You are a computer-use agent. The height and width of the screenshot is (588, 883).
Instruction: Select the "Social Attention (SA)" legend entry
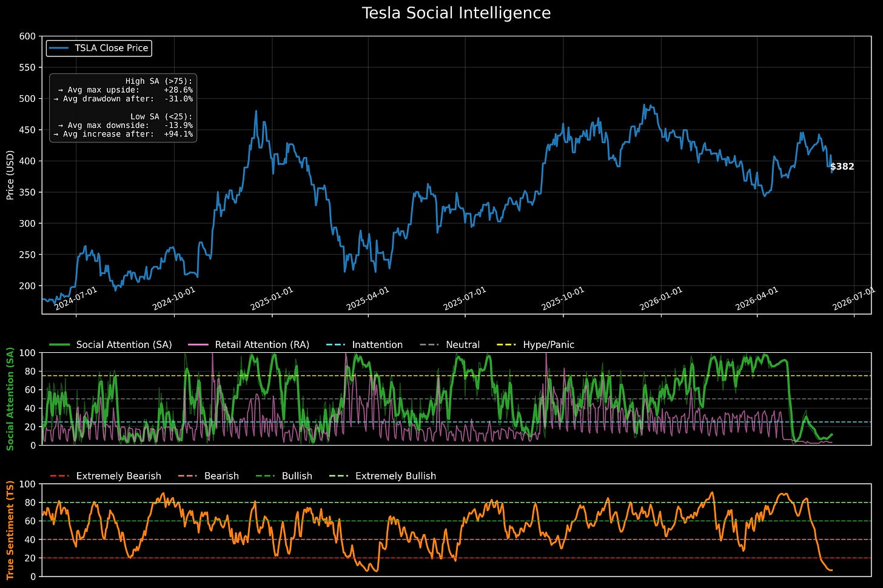click(110, 345)
